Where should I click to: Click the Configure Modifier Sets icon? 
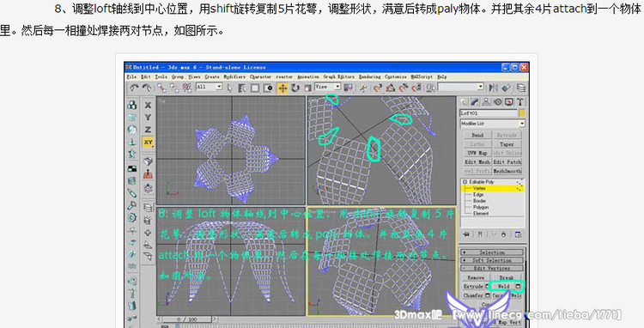pyautogui.click(x=518, y=234)
